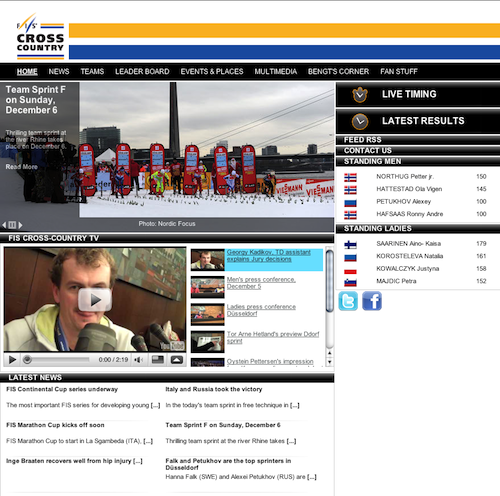Viewport: 500px width, 496px height.
Task: Click the video progress seek slider
Action: click(x=56, y=360)
